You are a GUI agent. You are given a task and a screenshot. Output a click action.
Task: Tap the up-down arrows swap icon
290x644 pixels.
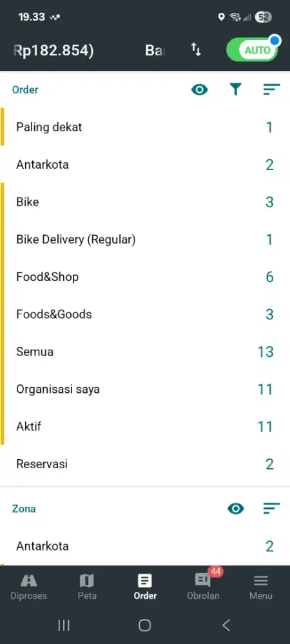196,50
